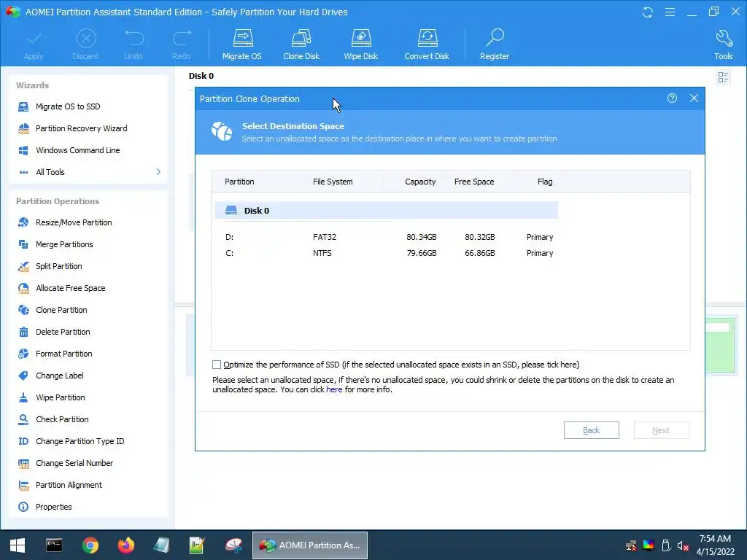Select the Disk 0 row in list
Image resolution: width=747 pixels, height=560 pixels.
387,211
